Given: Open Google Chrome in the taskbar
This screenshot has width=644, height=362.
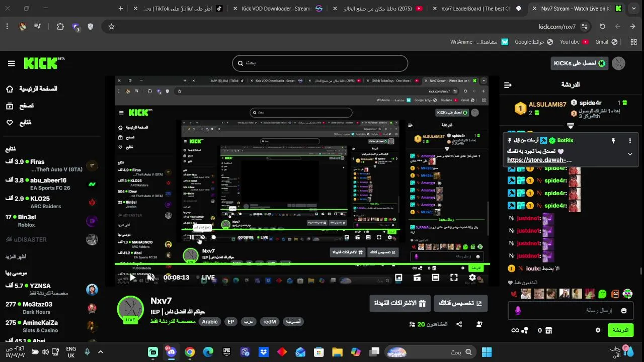Looking at the screenshot, I should (x=190, y=352).
